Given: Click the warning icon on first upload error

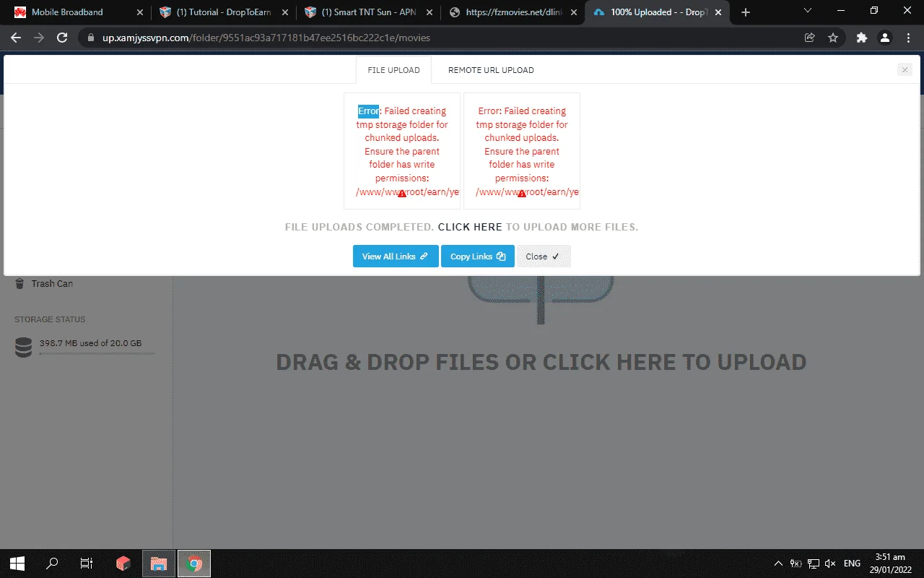Looking at the screenshot, I should (402, 193).
